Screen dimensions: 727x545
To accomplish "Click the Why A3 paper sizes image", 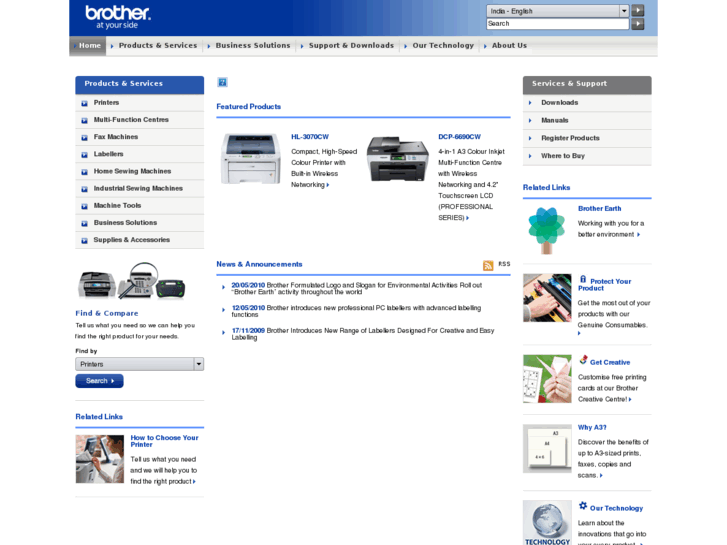I will (x=547, y=449).
